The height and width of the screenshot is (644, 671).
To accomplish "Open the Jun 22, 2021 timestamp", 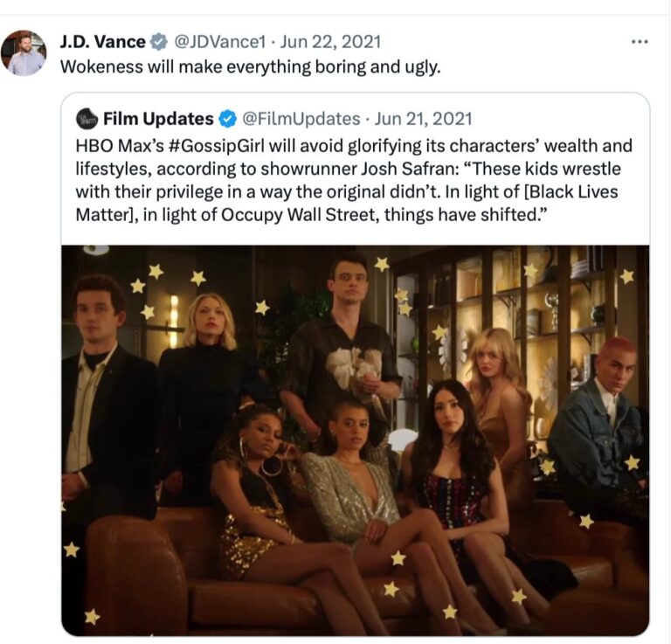I will coord(330,42).
